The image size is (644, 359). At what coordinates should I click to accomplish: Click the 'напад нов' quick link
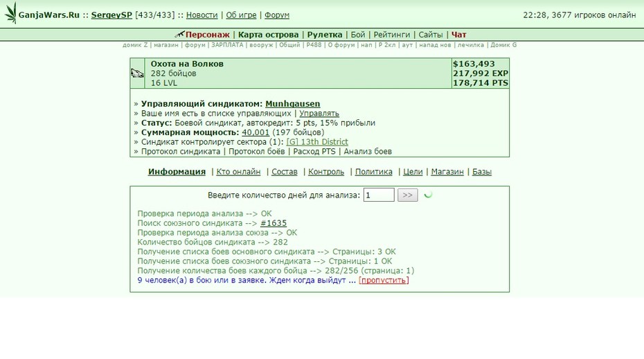(435, 45)
